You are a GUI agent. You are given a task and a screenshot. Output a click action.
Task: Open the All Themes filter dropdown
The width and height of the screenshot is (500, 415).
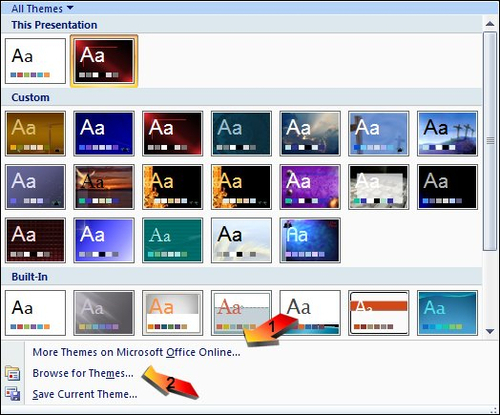coord(42,8)
